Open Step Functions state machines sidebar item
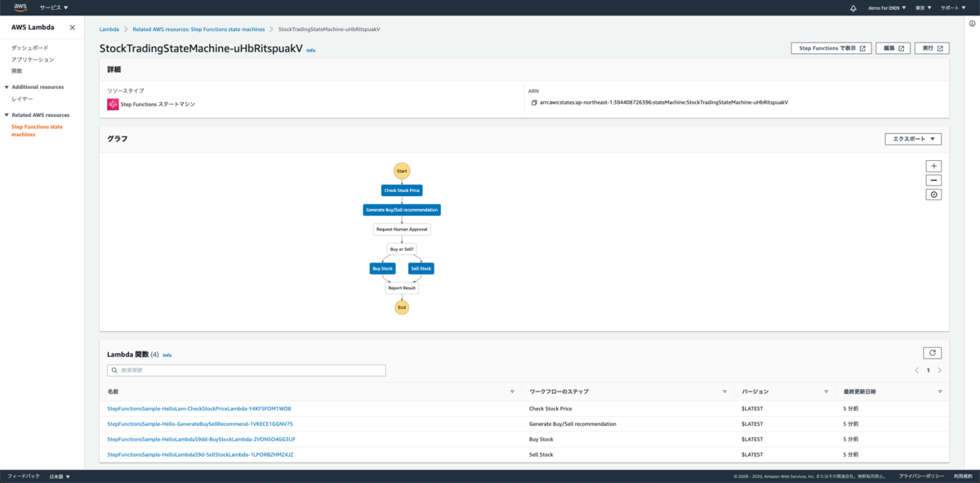 click(37, 131)
